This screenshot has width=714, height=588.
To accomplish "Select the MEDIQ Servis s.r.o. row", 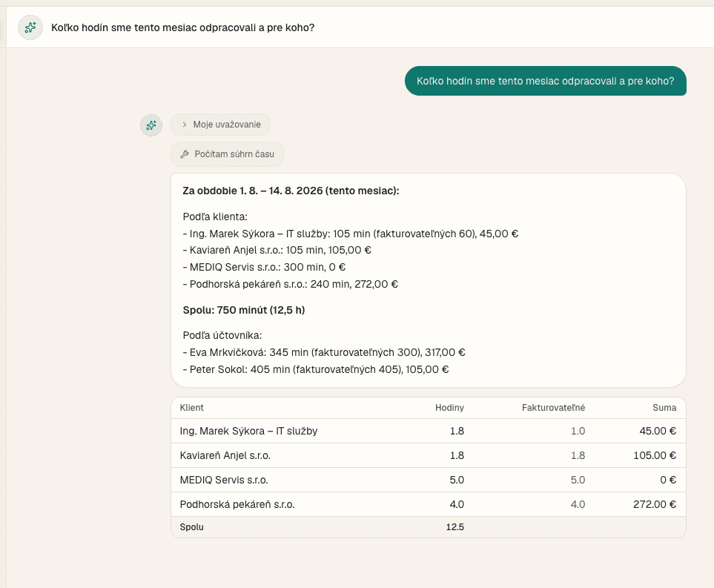I will (x=429, y=480).
